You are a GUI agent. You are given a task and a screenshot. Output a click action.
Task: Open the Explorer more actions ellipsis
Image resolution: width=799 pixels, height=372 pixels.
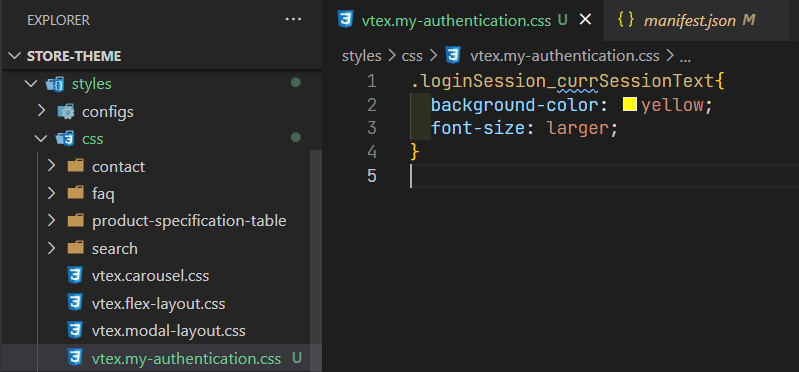(x=293, y=20)
